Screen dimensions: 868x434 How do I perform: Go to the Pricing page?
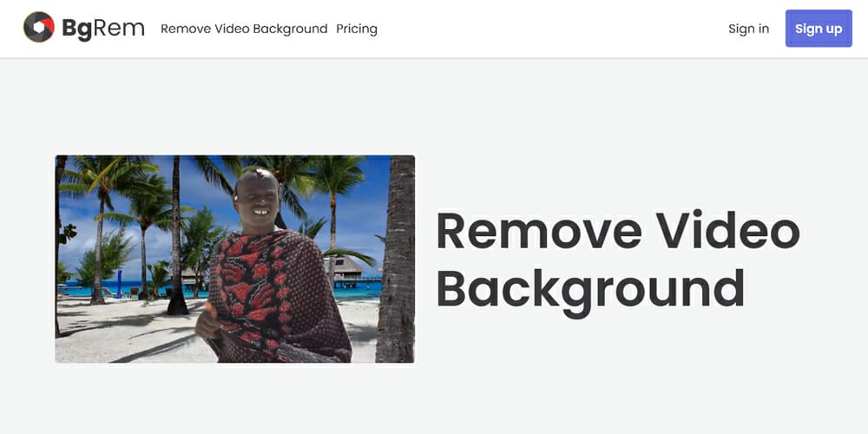(357, 29)
